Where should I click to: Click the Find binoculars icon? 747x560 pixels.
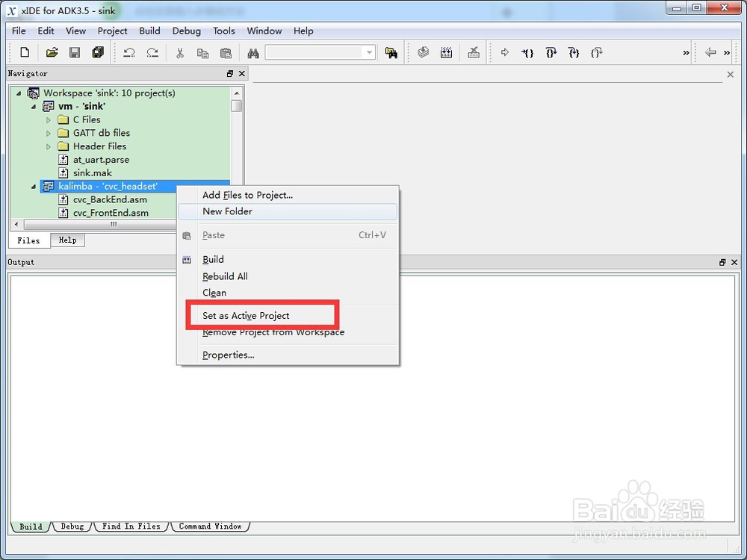point(253,53)
